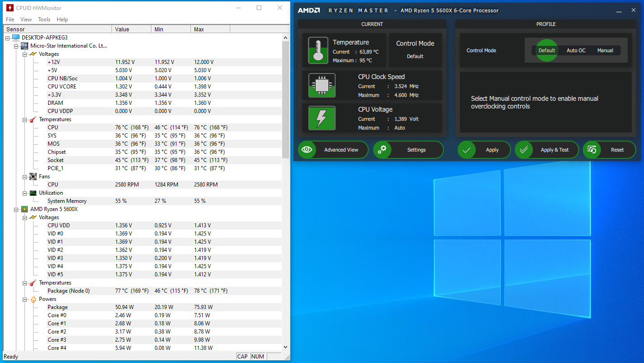
Task: Select the DRAM voltage row
Action: tap(142, 103)
